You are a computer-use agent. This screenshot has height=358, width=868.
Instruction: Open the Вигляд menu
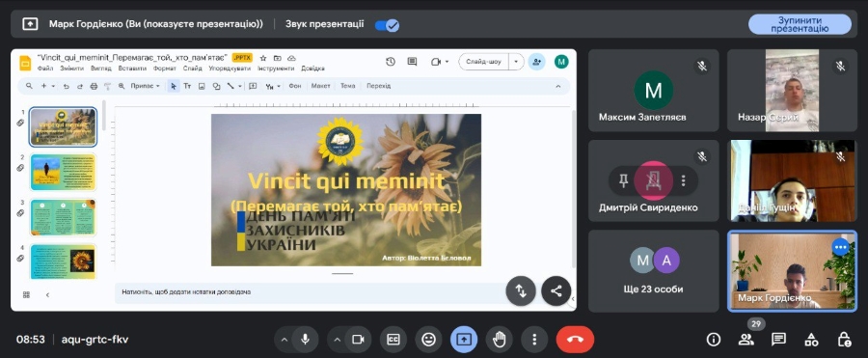100,69
